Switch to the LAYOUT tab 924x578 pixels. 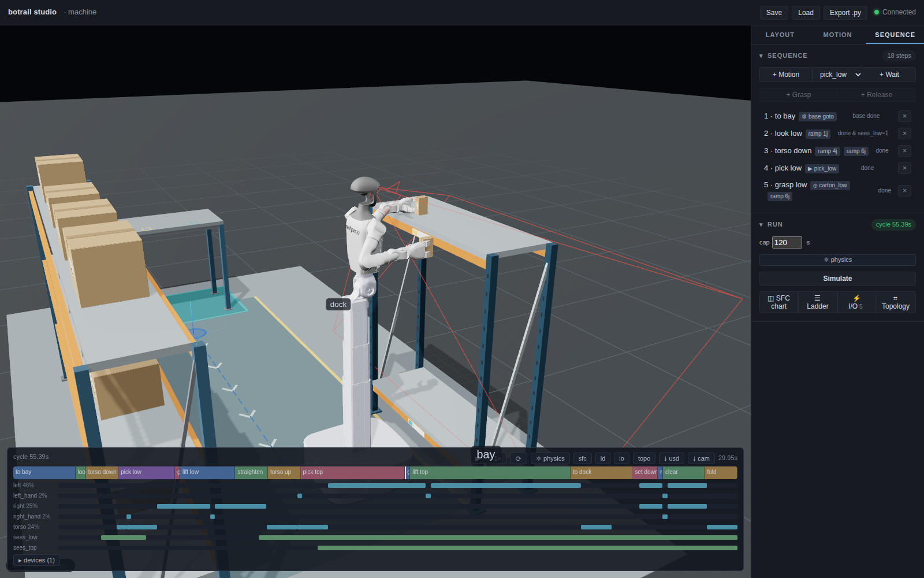coord(780,35)
